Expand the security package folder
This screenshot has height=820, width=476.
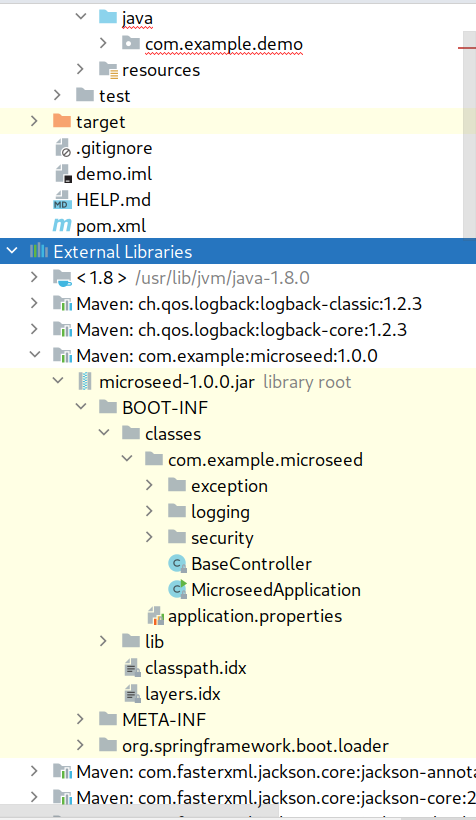tap(150, 537)
